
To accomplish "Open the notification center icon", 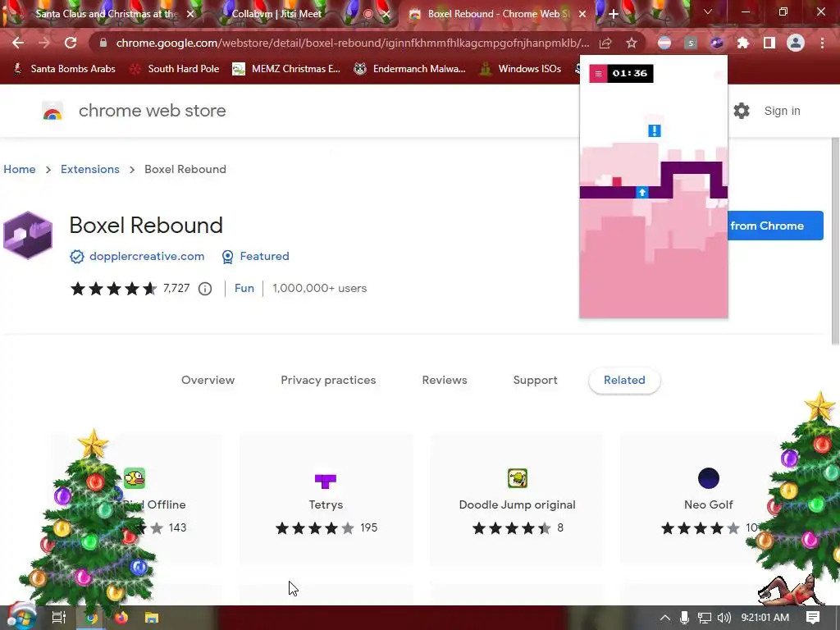I will 813,618.
